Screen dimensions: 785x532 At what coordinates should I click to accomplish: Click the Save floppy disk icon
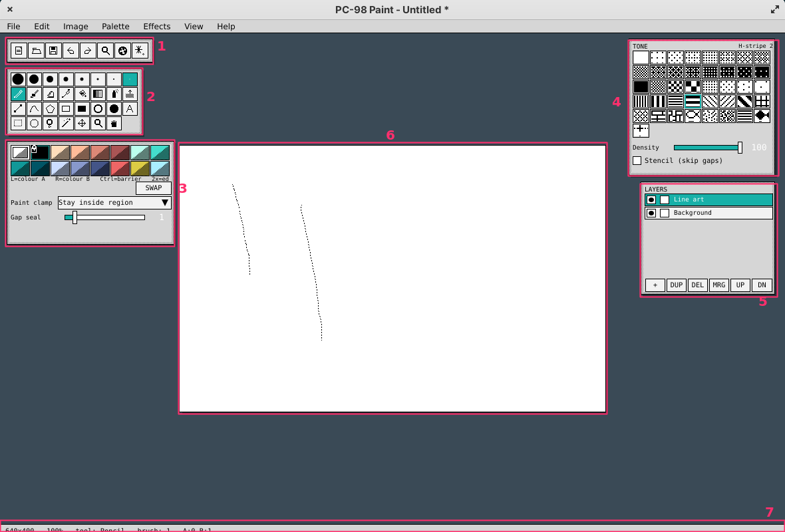[x=53, y=51]
